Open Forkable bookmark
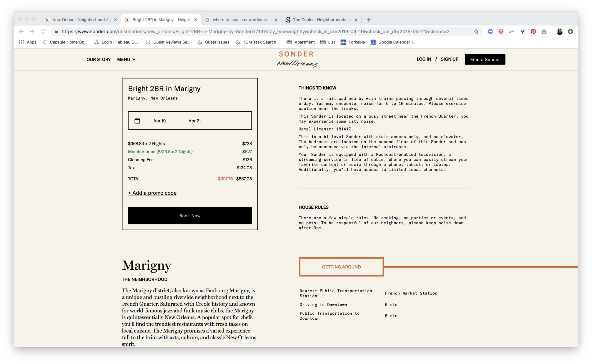This screenshot has width=592, height=364. coord(353,42)
